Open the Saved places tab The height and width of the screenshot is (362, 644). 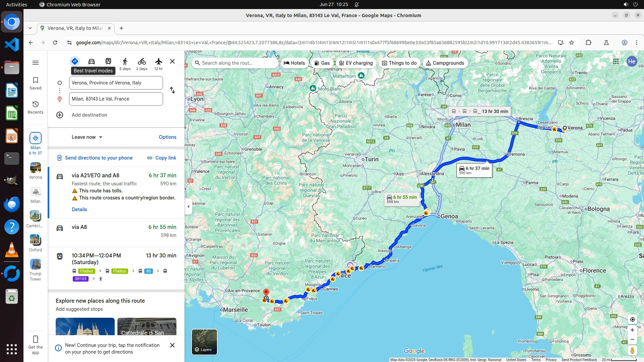[36, 83]
